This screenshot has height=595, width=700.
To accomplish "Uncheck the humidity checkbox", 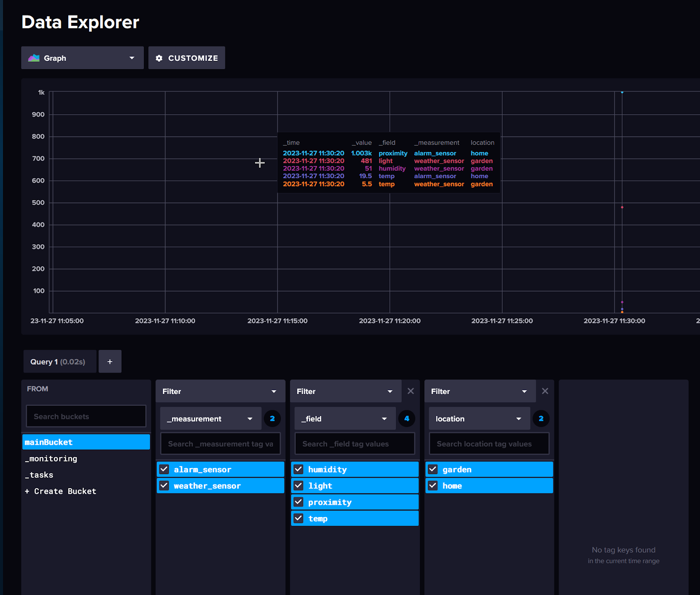I will (x=298, y=469).
